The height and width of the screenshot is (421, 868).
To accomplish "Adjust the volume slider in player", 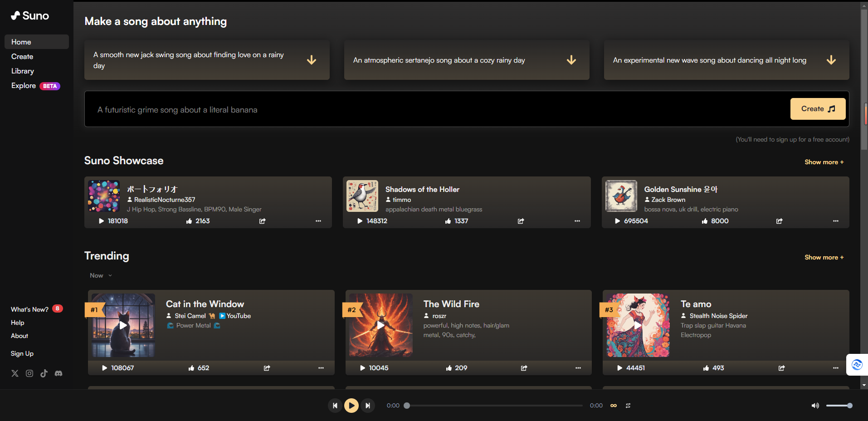I will click(839, 406).
